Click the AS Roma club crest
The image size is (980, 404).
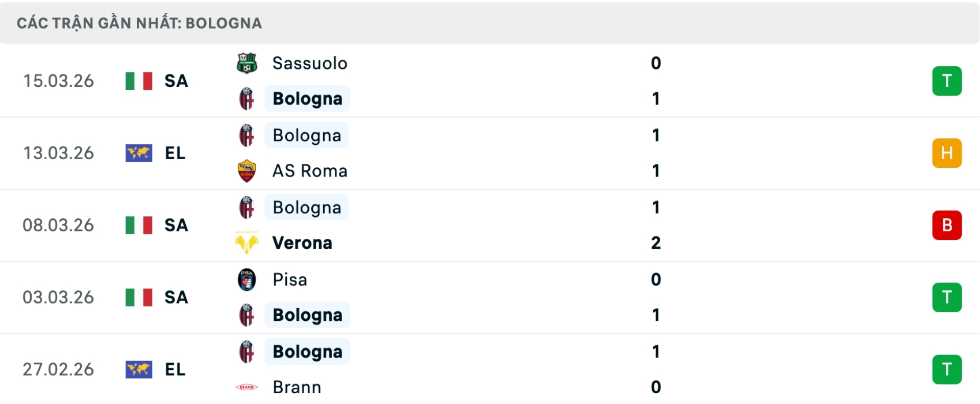247,171
